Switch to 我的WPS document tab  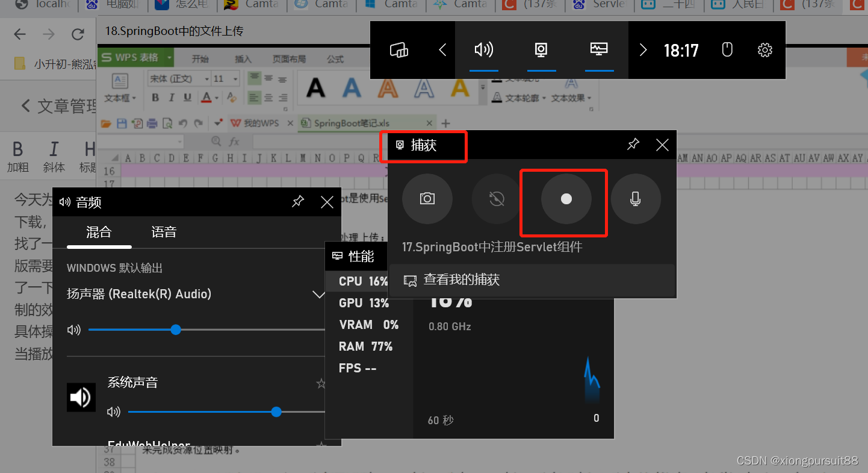pyautogui.click(x=261, y=124)
